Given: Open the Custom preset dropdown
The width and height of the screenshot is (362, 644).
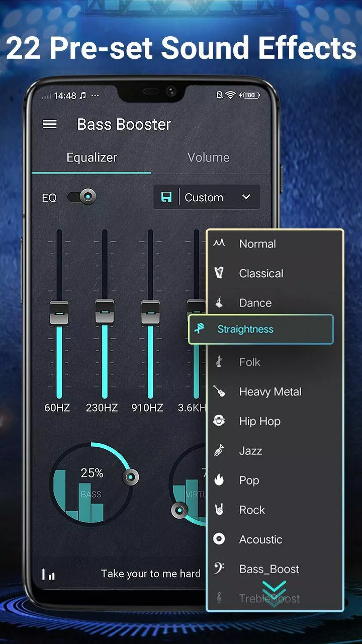Looking at the screenshot, I should pyautogui.click(x=207, y=197).
